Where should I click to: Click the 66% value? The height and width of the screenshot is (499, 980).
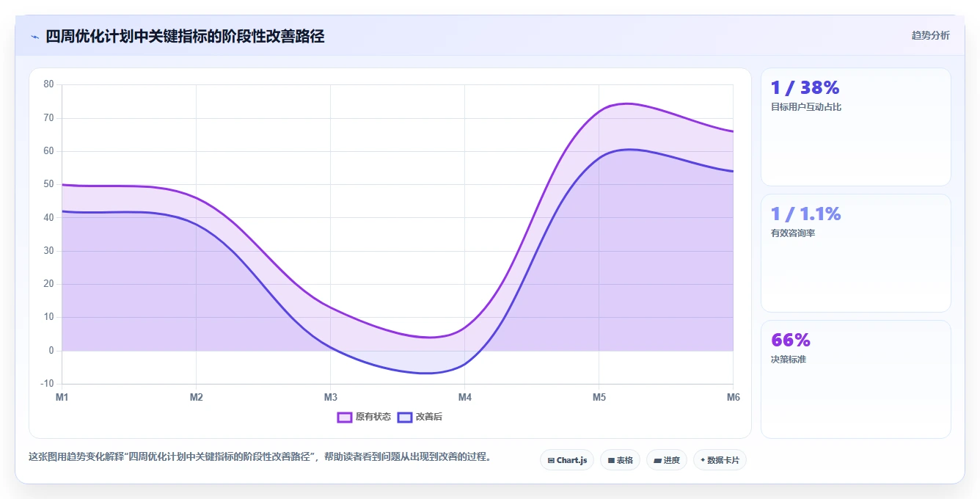[x=791, y=340]
